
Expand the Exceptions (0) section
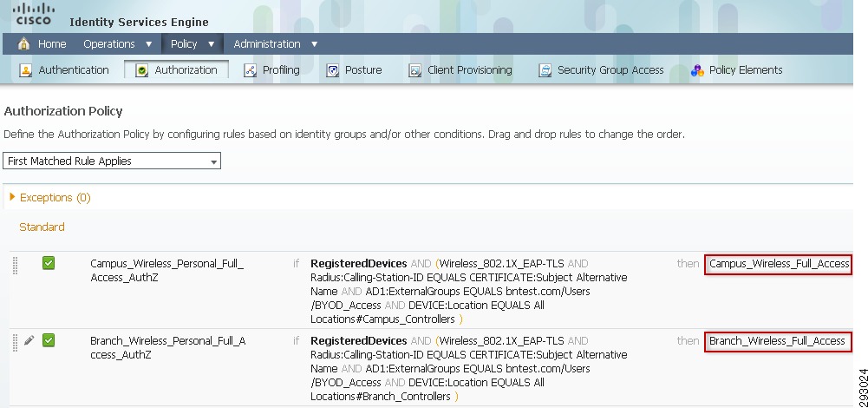[12, 197]
